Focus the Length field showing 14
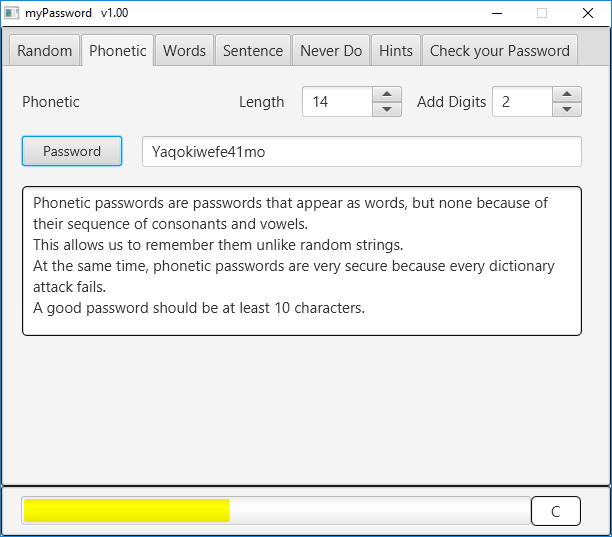The width and height of the screenshot is (612, 537). pyautogui.click(x=337, y=101)
